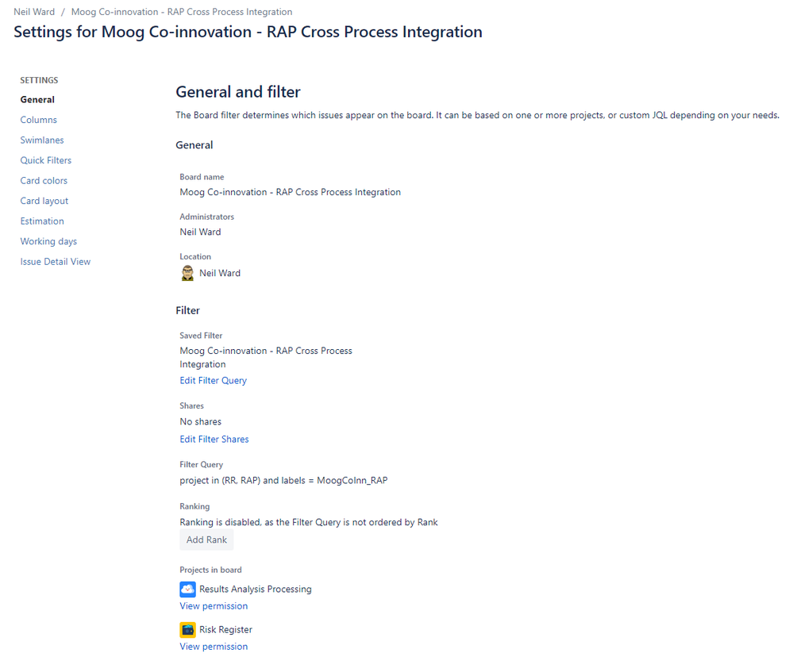This screenshot has height=672, width=793.
Task: Click the SETTINGS sidebar header
Action: tap(39, 80)
